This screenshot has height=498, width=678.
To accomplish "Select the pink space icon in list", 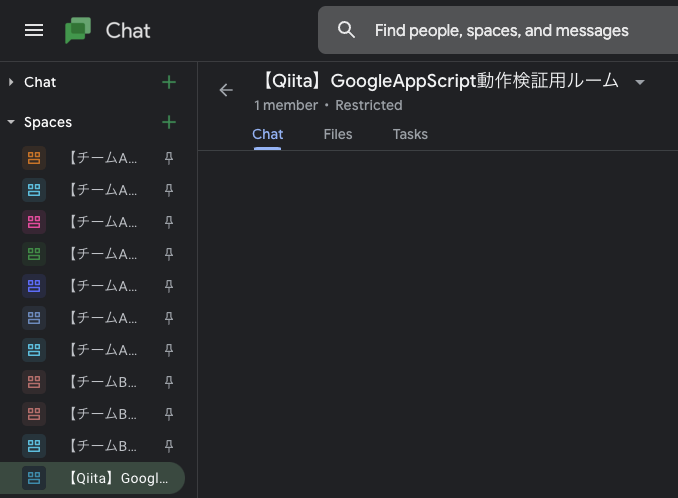I will point(34,222).
